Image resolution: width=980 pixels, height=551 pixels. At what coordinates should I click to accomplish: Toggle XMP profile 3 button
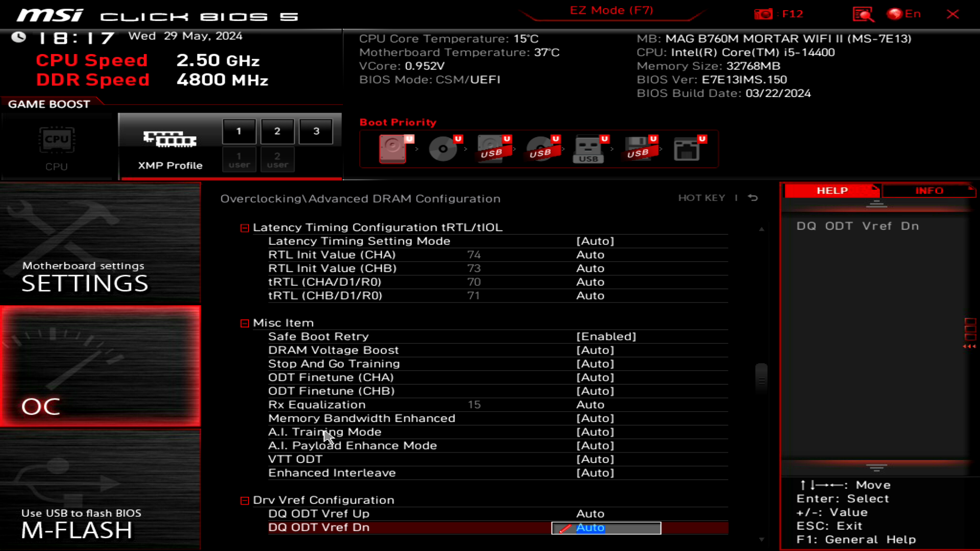coord(316,131)
